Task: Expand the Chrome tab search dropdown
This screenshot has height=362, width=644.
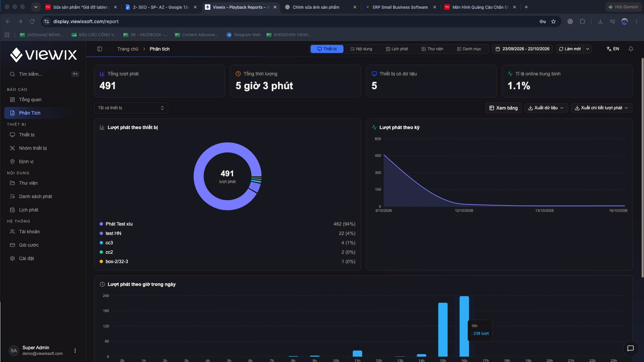Action: [36, 7]
